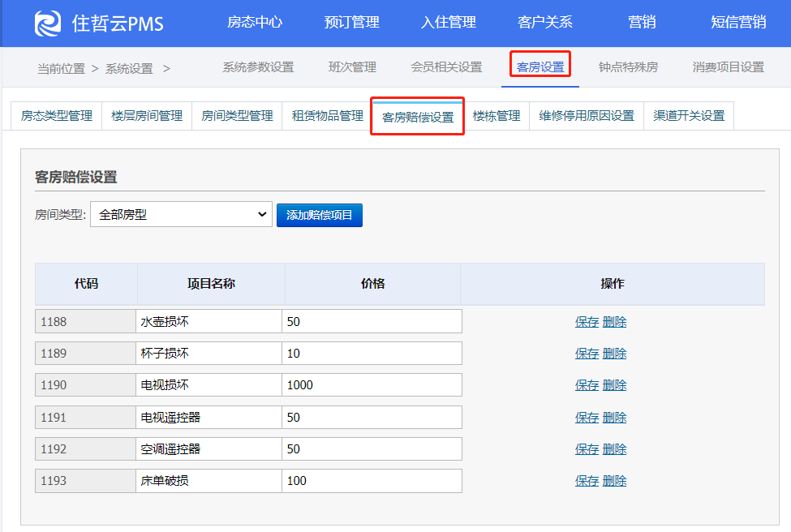Edit the 电视损坏 item name field
Image resolution: width=791 pixels, height=532 pixels.
(x=208, y=385)
